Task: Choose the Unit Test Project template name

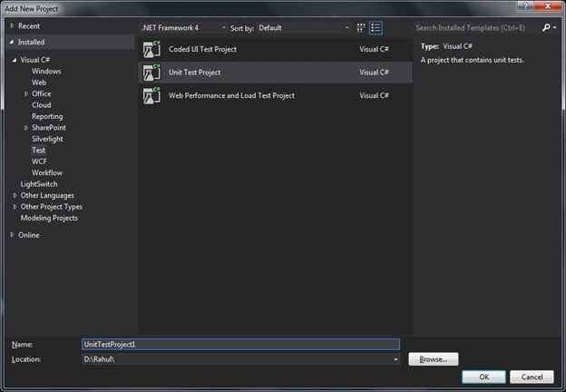Action: click(x=194, y=73)
